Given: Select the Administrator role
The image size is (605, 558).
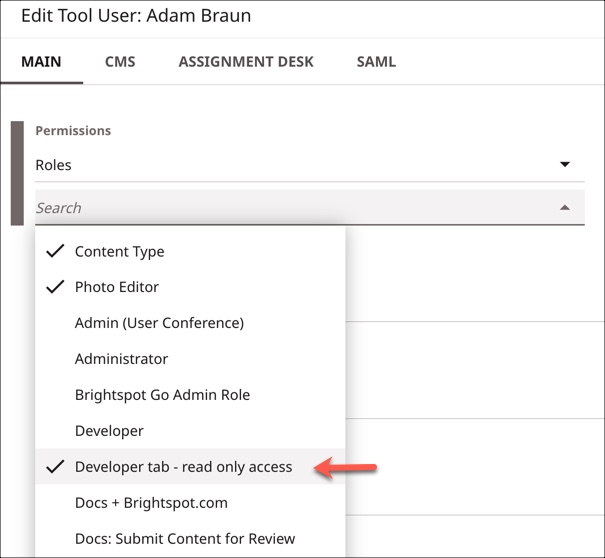Looking at the screenshot, I should pyautogui.click(x=190, y=359).
